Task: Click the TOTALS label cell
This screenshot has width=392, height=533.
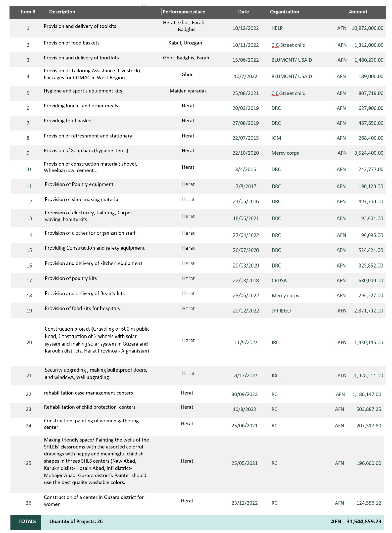Action: click(x=27, y=521)
